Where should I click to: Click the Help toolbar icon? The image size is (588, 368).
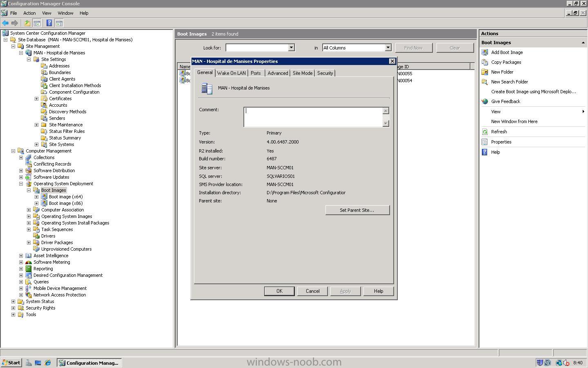pos(49,23)
